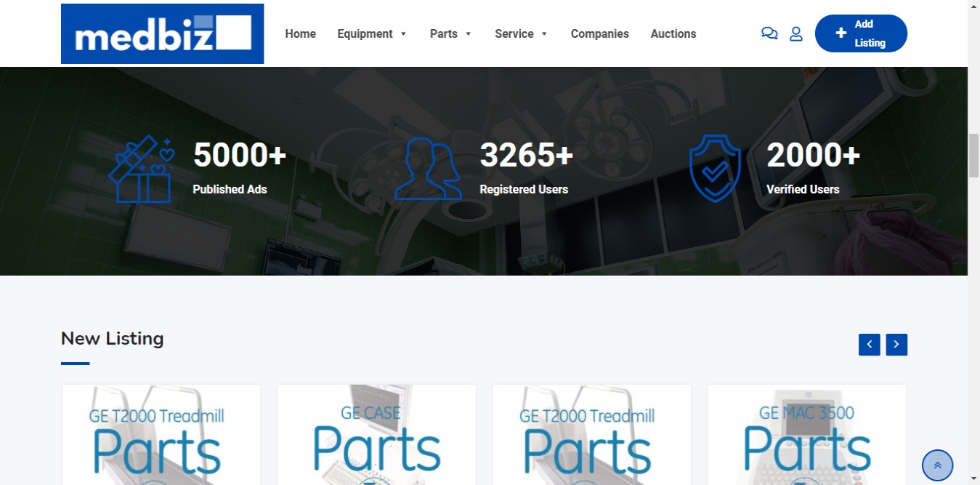Click the page vertical scrollbar thumb
The image size is (980, 485).
(x=973, y=155)
